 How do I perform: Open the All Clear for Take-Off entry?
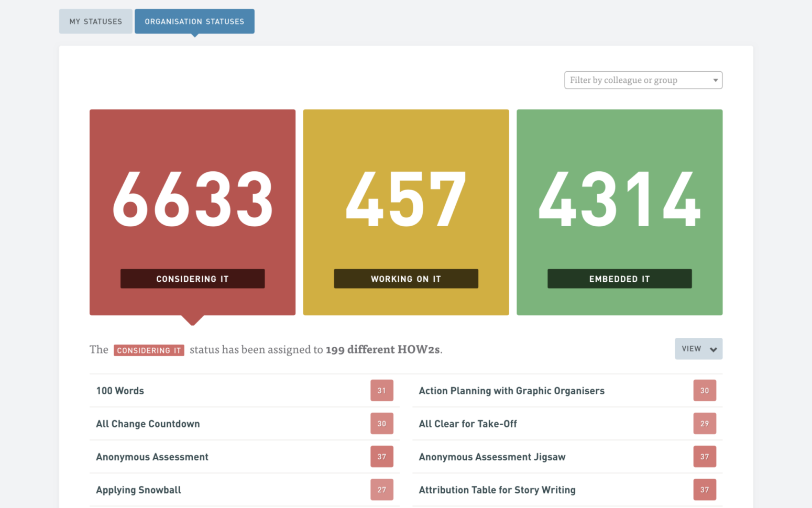[468, 424]
